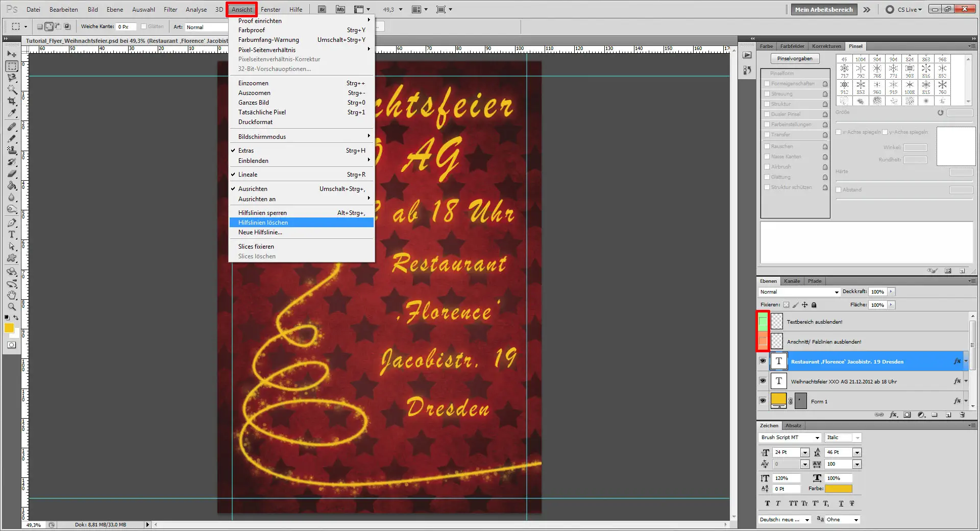Hide the Restaurant 'Florence' text layer
This screenshot has height=531, width=980.
[763, 361]
